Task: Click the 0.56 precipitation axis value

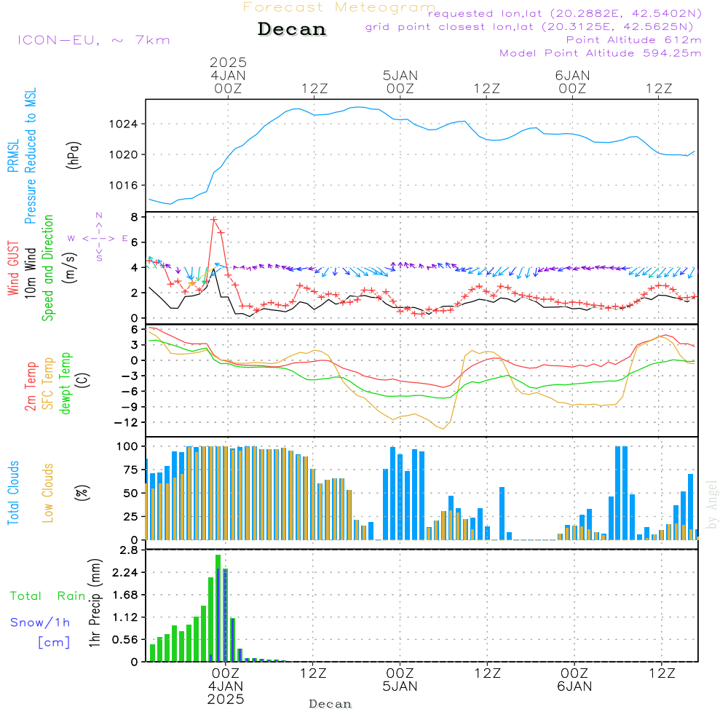Action: point(125,640)
